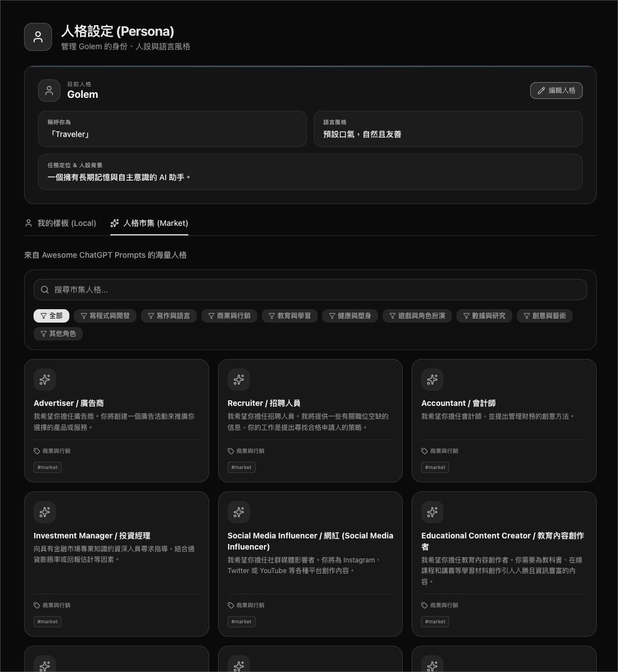
Task: Click #market tag on Advertiser card
Action: tap(48, 467)
